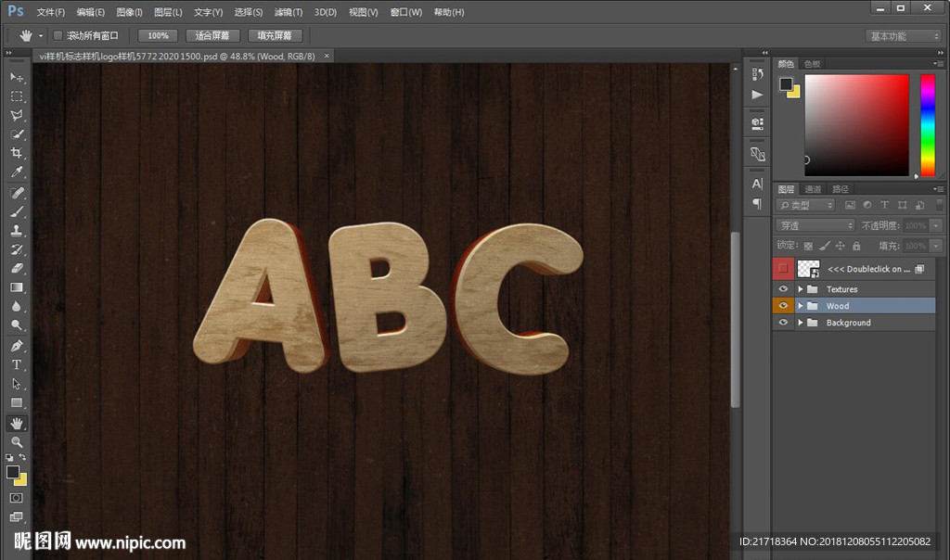Open the workspace switcher dropdown

[x=904, y=36]
